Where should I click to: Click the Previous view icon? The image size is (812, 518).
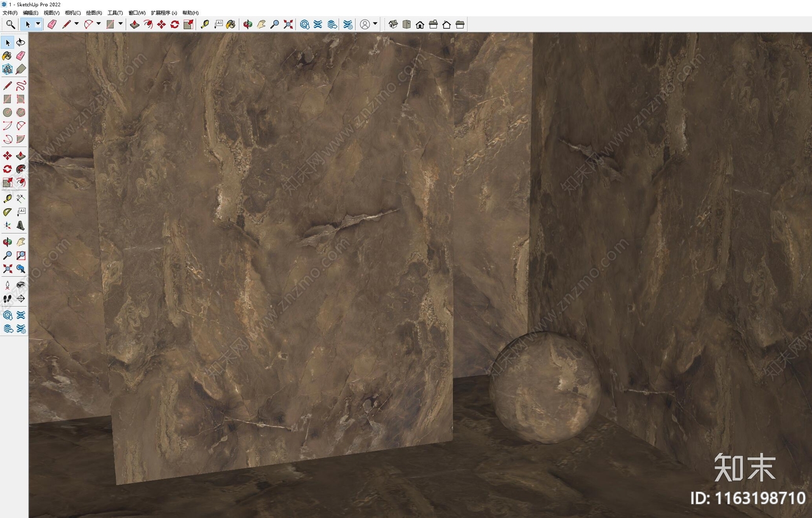21,269
